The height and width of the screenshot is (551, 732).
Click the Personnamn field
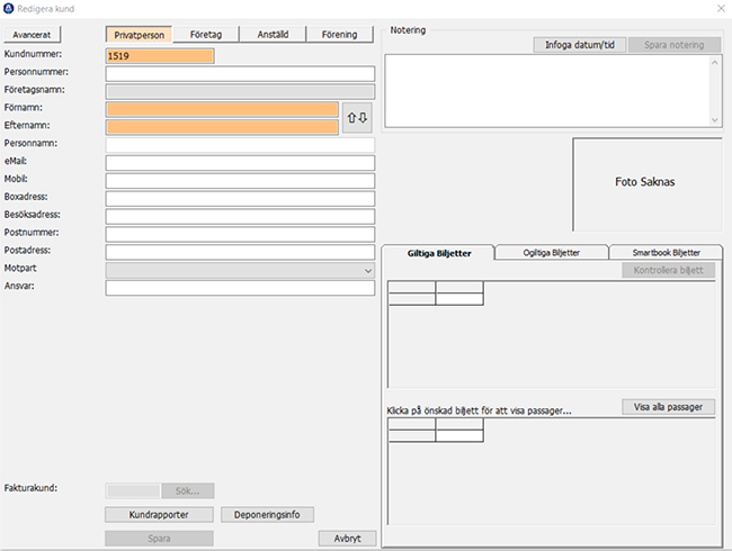(x=240, y=145)
